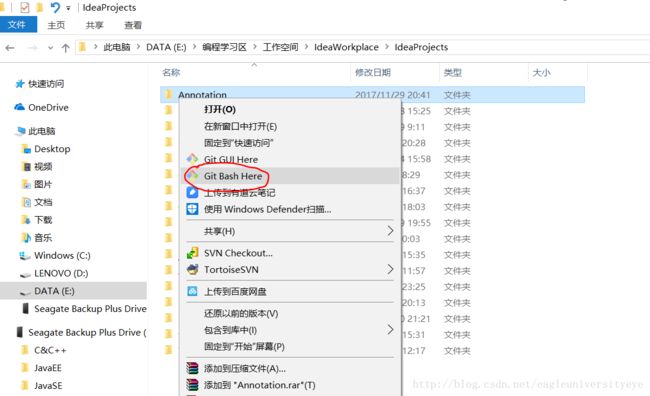Navigate to DATA (E:) in address bar
Viewport: 650px width, 396px height.
(x=166, y=47)
